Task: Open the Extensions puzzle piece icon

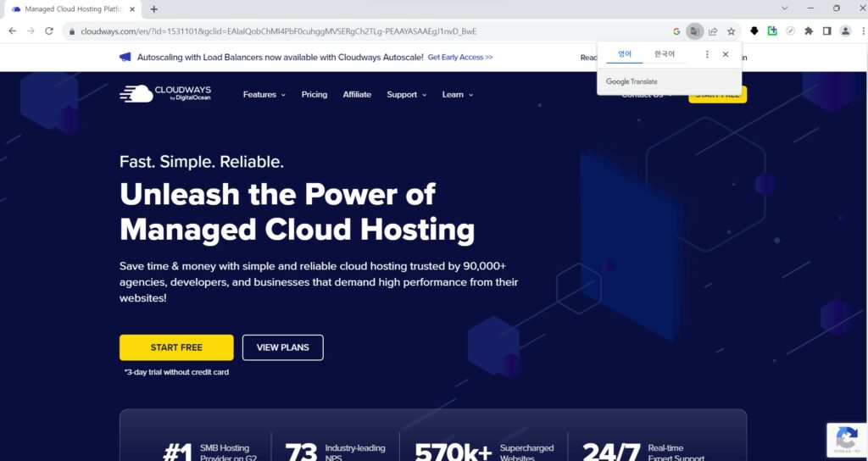Action: [809, 31]
